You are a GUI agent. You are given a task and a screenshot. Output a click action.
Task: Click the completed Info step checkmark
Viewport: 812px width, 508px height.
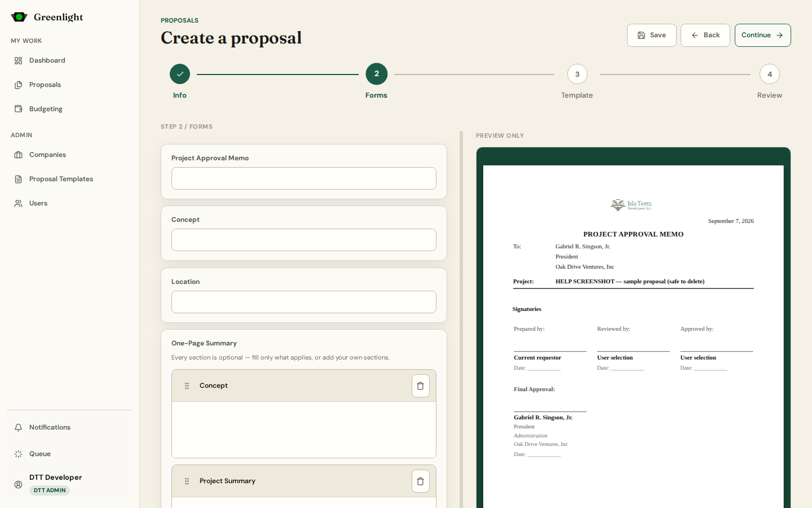[x=180, y=74]
